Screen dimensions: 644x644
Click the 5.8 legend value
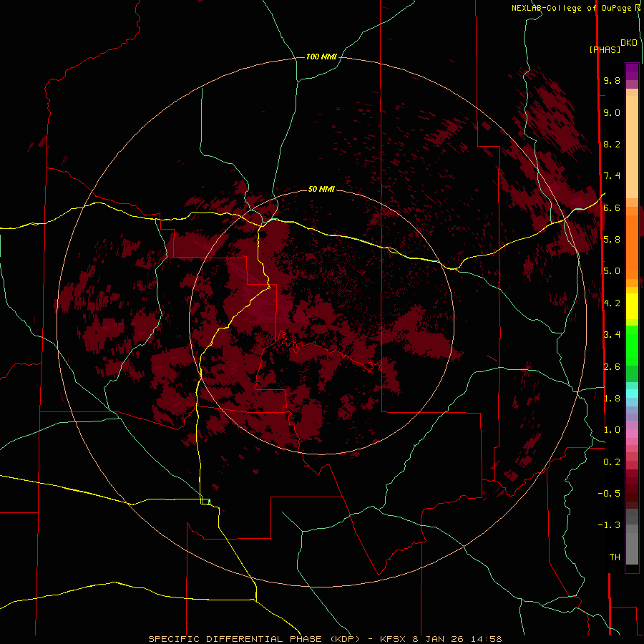pyautogui.click(x=612, y=240)
